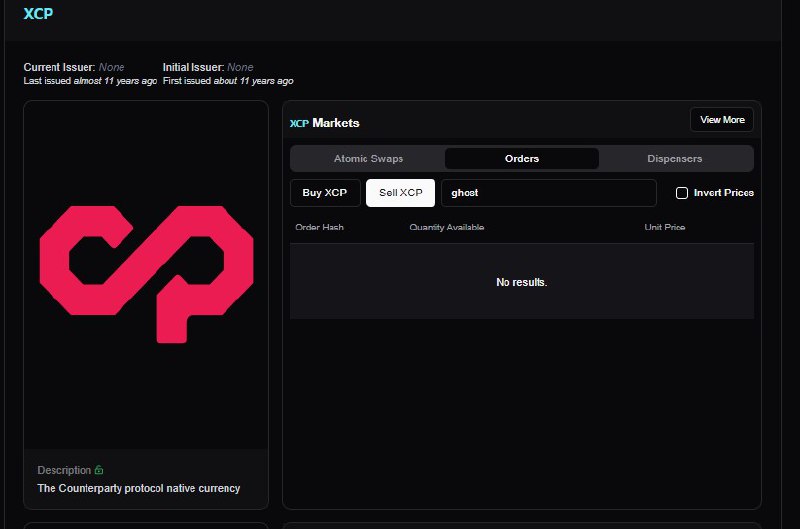Choose the Buy XCP button
This screenshot has width=800, height=529.
click(325, 193)
